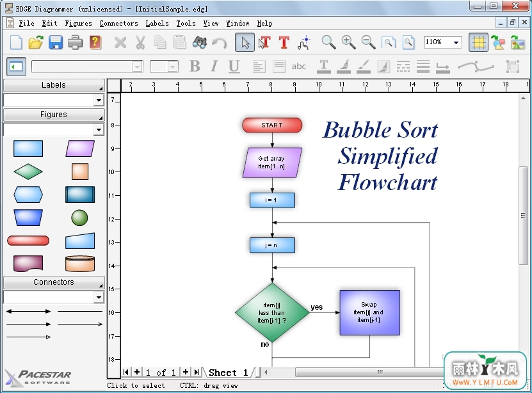Click the Swap item box in flowchart
Viewport: 532px width, 393px height.
[369, 312]
